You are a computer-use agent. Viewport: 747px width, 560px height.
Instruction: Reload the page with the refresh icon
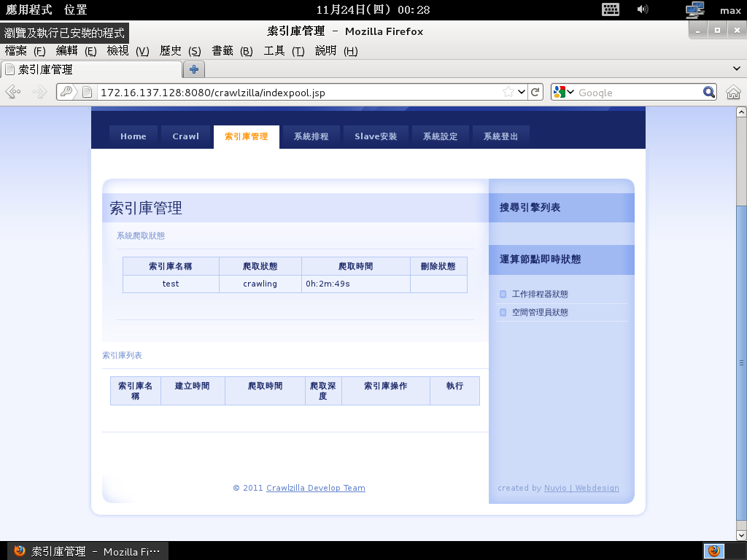(x=535, y=92)
